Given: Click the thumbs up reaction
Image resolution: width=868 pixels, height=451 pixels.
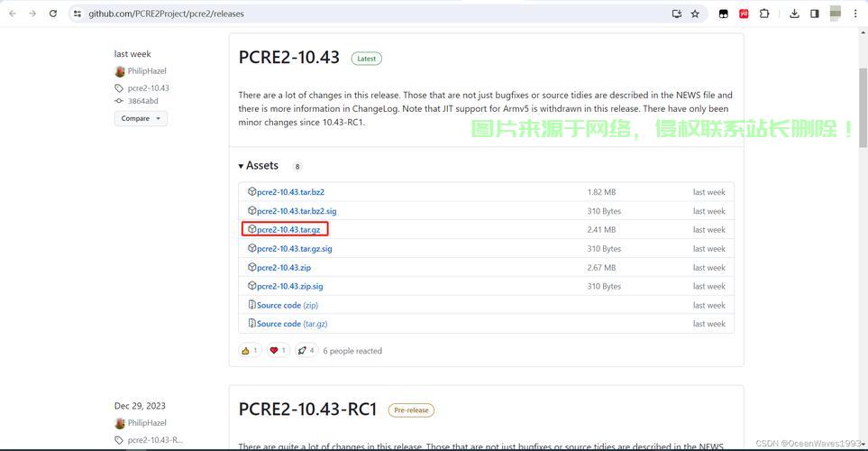Looking at the screenshot, I should 250,351.
